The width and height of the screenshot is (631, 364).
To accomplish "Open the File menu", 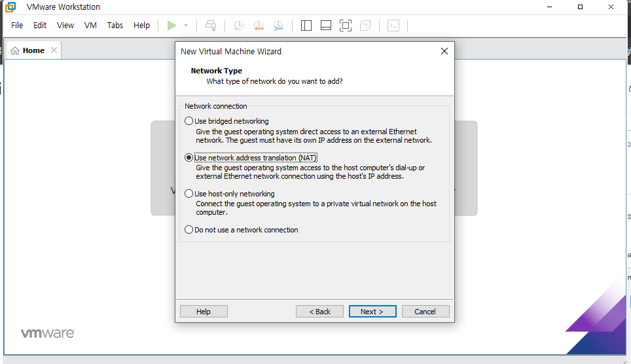I will 17,26.
